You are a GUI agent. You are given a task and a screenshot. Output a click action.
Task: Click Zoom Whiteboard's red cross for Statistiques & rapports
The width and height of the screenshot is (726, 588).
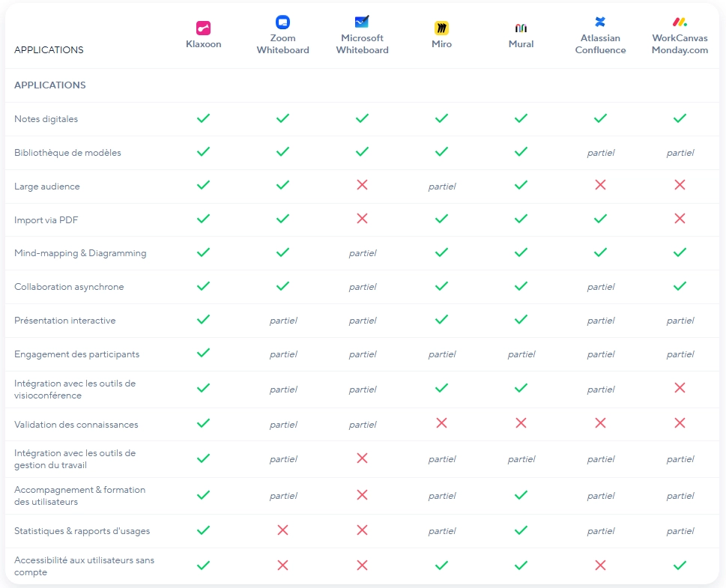(282, 530)
